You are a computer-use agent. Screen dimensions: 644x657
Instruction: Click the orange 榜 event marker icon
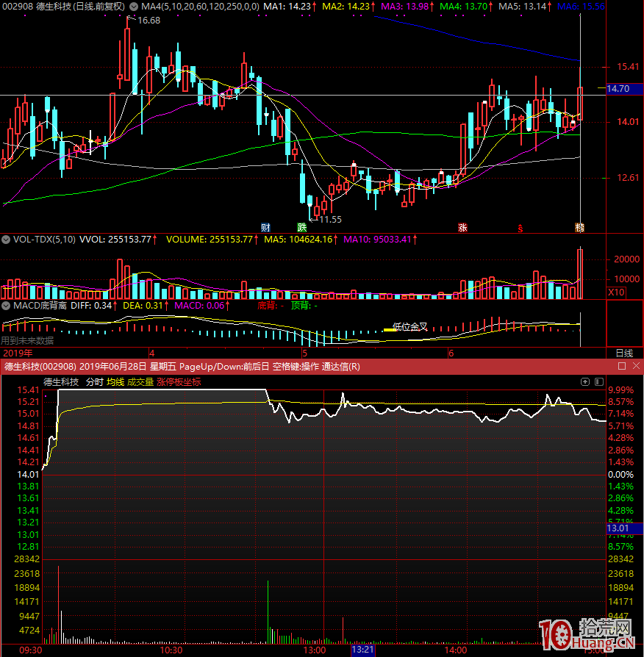pyautogui.click(x=580, y=227)
